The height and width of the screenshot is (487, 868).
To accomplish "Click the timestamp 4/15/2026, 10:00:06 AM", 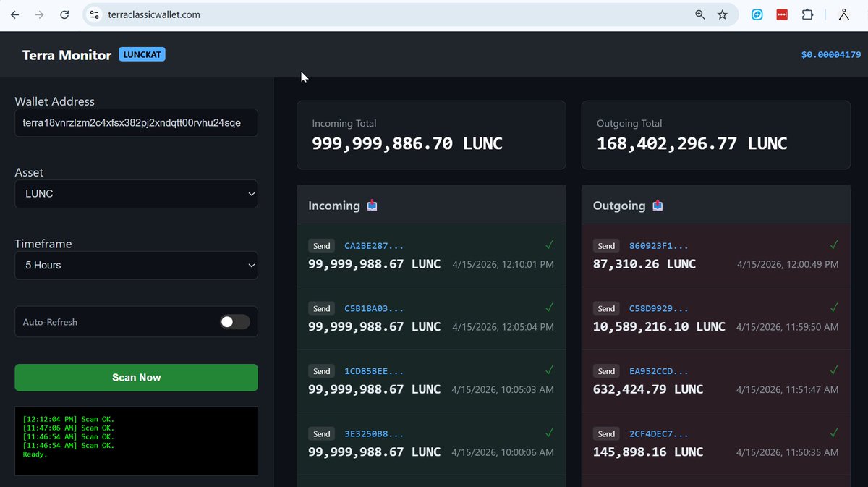I will (503, 452).
